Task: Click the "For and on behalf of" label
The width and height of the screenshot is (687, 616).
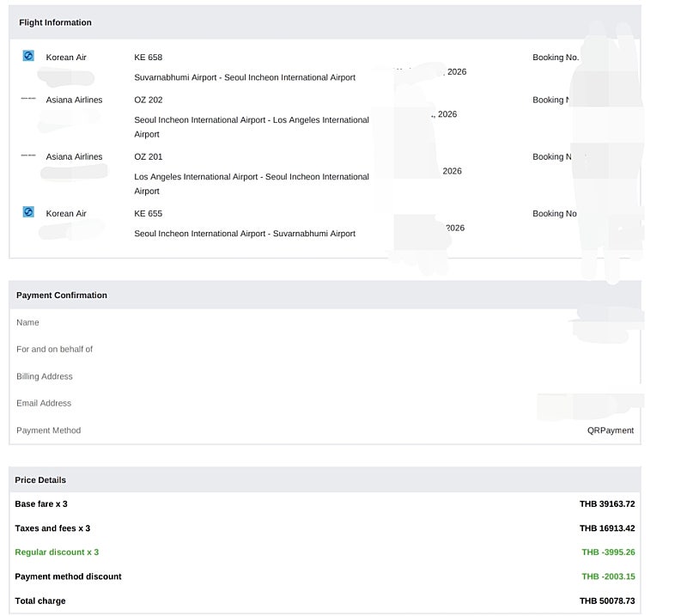Action: (54, 349)
